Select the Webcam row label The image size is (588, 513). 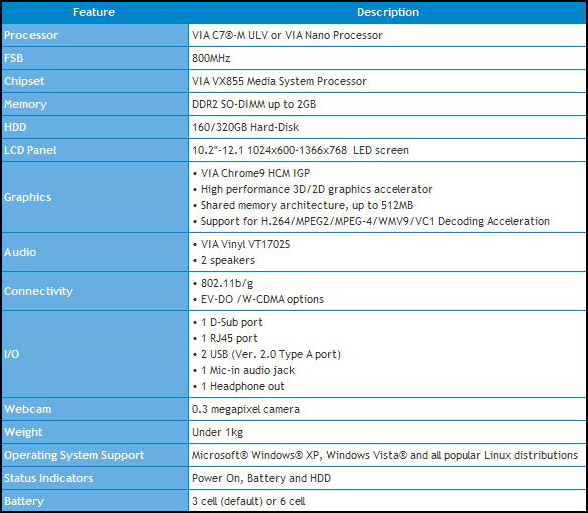[x=27, y=409]
